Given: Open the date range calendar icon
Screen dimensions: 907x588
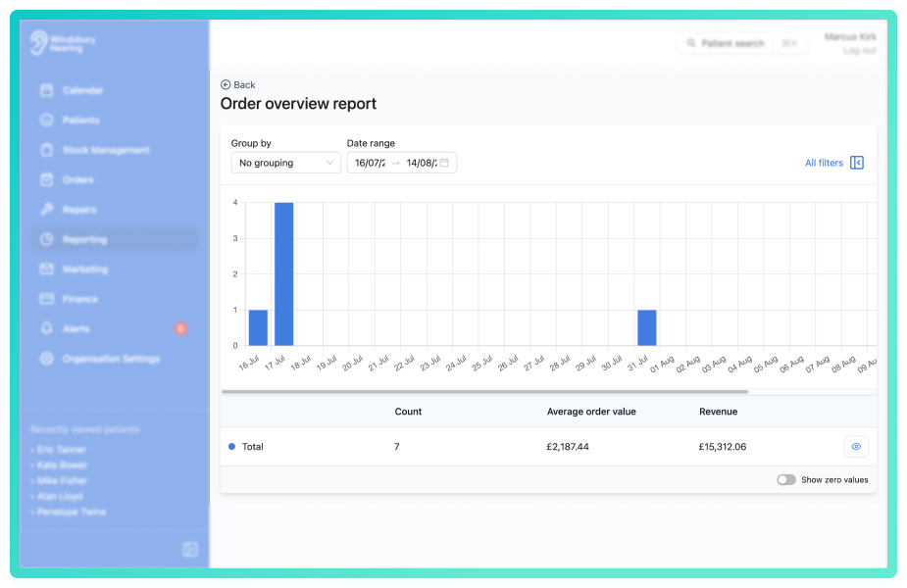Looking at the screenshot, I should pos(445,163).
